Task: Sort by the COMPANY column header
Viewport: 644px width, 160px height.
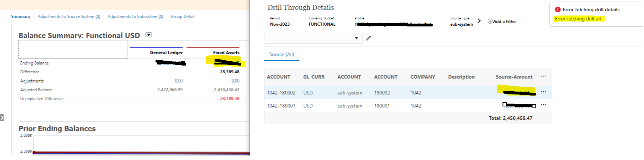Action: coord(422,77)
